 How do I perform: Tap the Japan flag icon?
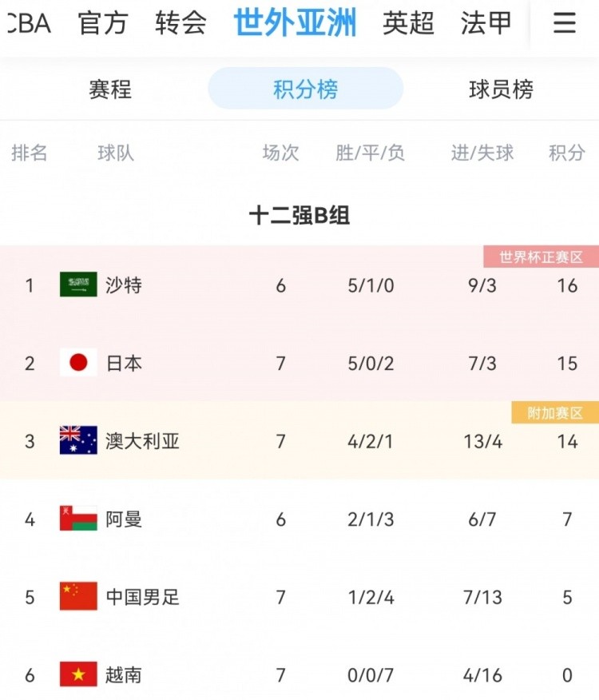pyautogui.click(x=78, y=363)
